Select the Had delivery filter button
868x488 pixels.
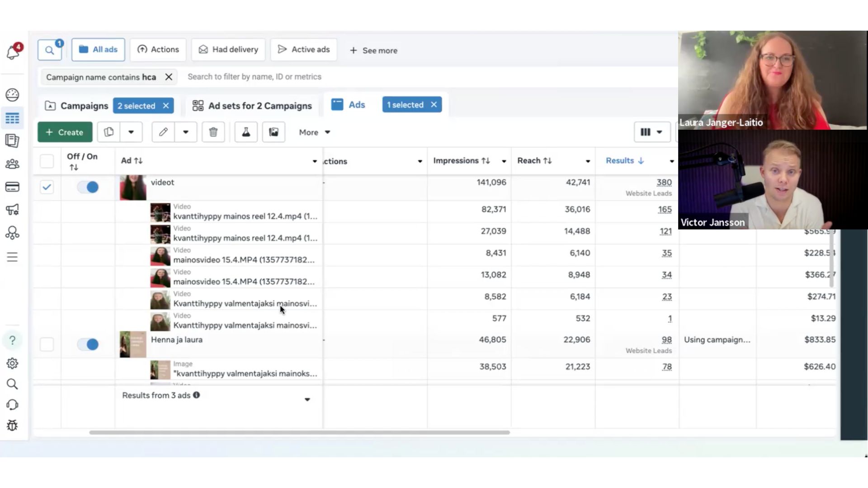pos(228,50)
